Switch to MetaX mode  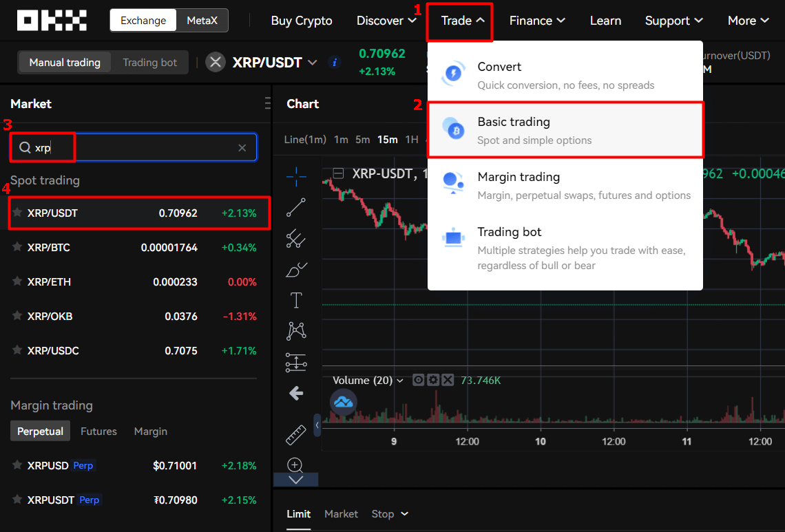(x=202, y=21)
